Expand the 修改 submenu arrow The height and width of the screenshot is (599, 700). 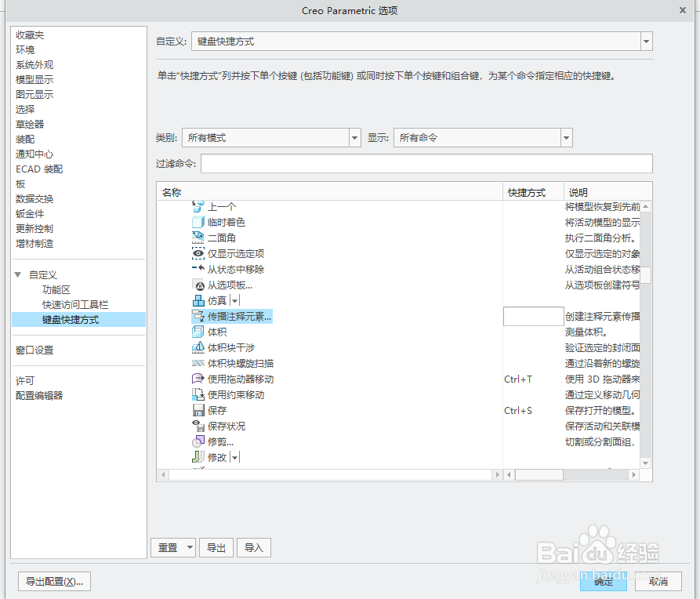tap(235, 457)
